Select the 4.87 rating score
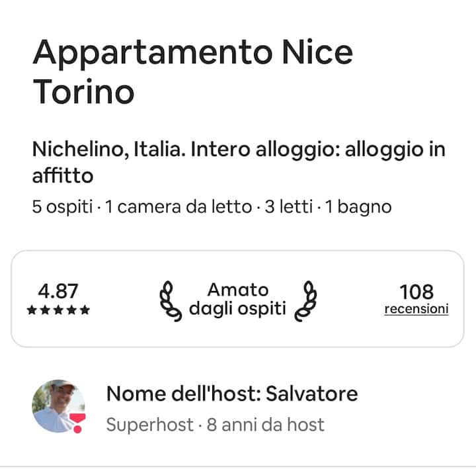 58,291
